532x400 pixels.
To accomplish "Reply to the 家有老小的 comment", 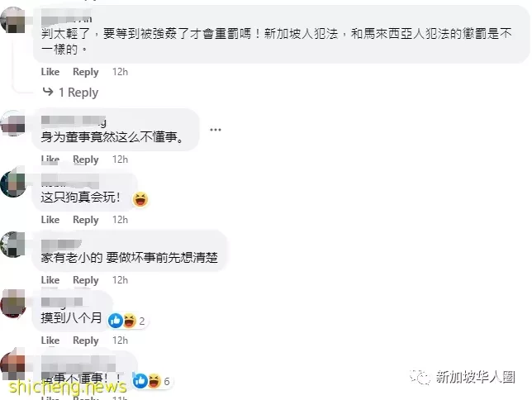I will [86, 280].
